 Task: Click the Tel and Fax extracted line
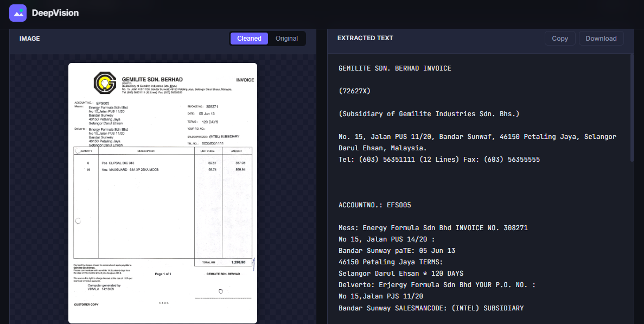coord(439,160)
